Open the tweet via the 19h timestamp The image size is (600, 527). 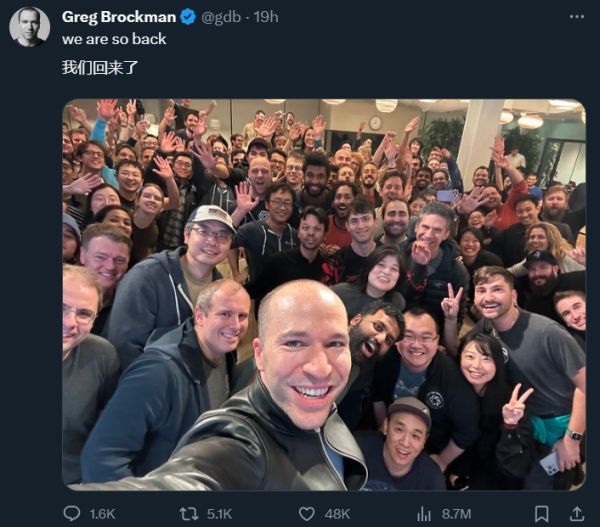pyautogui.click(x=266, y=17)
